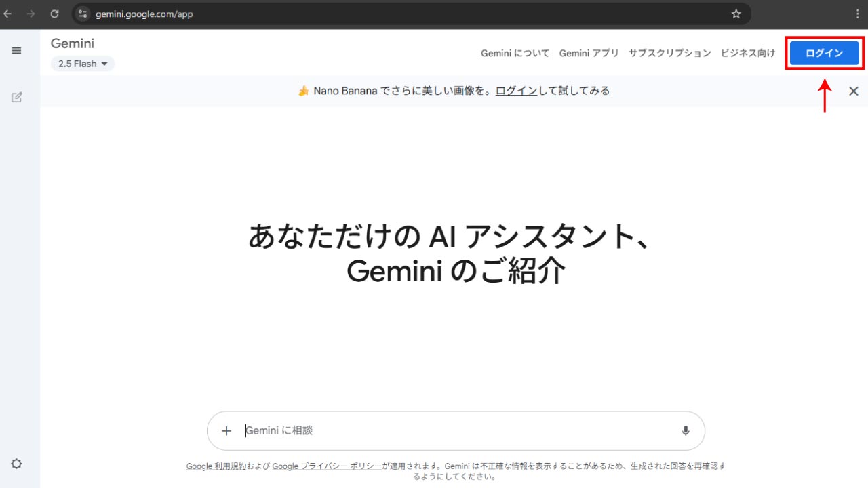Screen dimensions: 868x488
Task: Click the heading あなただけの AI アシスタント
Action: [450, 237]
